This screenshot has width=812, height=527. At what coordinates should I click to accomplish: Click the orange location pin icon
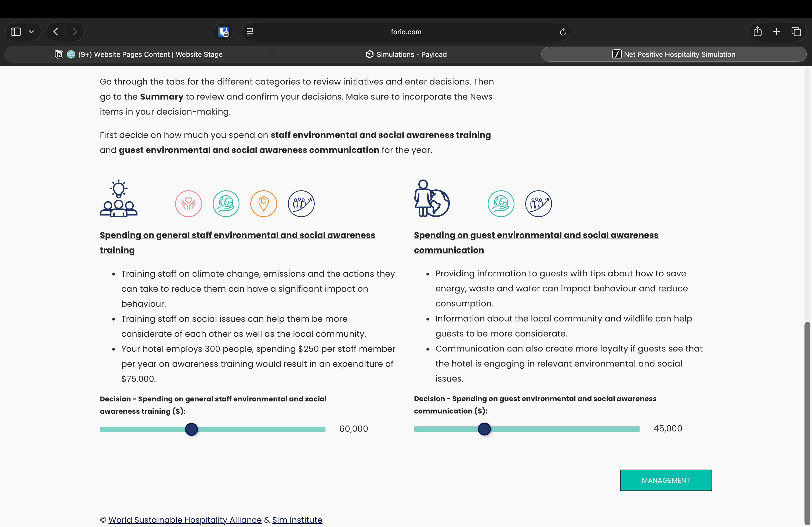tap(263, 203)
